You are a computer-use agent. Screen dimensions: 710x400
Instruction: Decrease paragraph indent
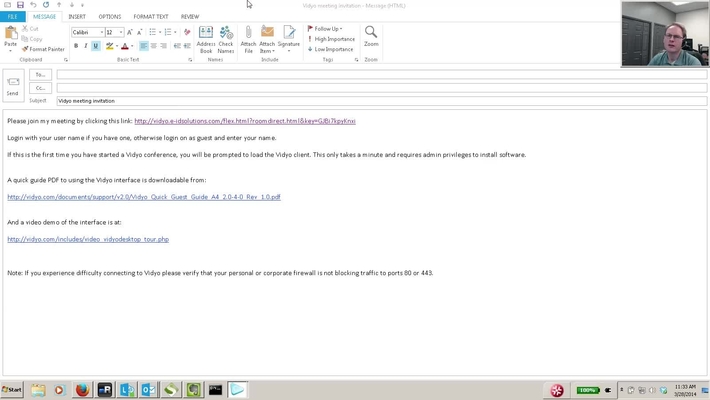[x=177, y=46]
